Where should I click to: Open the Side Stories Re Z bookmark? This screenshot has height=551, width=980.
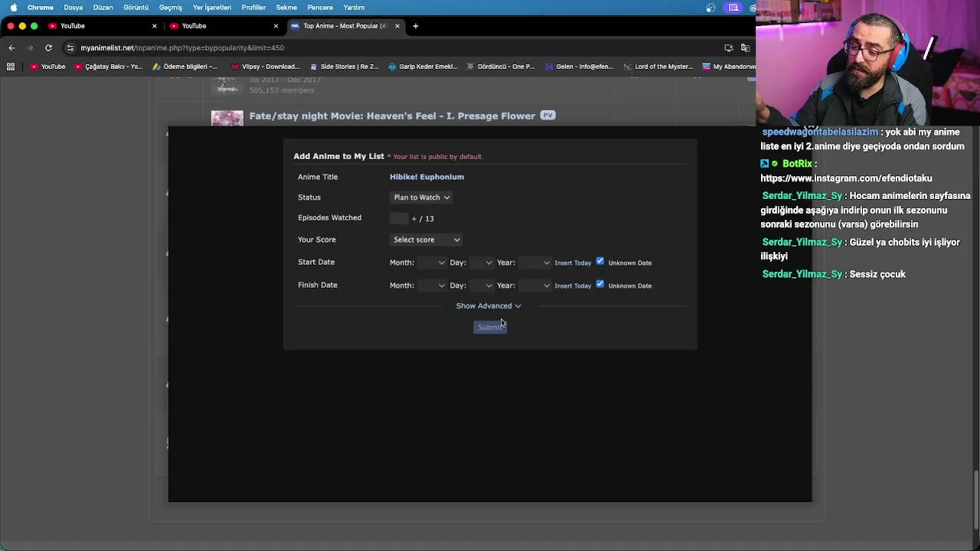[344, 67]
